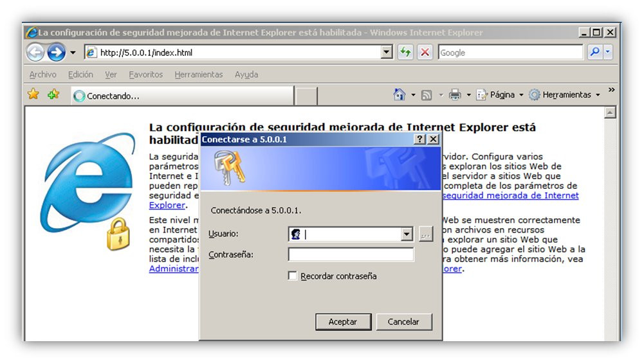The width and height of the screenshot is (644, 363).
Task: Click the Home page icon
Action: pos(400,94)
